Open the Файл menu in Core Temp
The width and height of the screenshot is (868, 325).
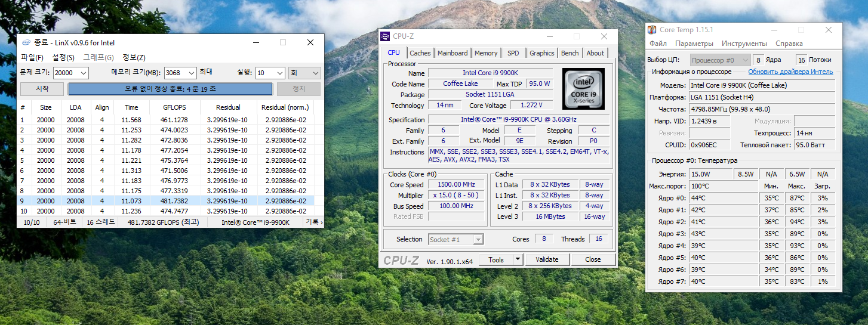point(658,44)
